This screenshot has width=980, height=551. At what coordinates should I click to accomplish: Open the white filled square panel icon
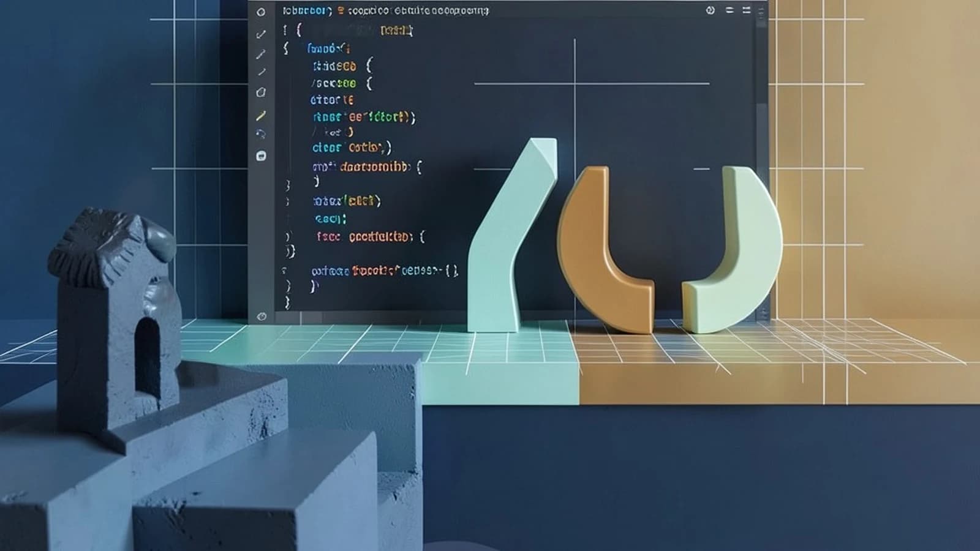pyautogui.click(x=261, y=156)
